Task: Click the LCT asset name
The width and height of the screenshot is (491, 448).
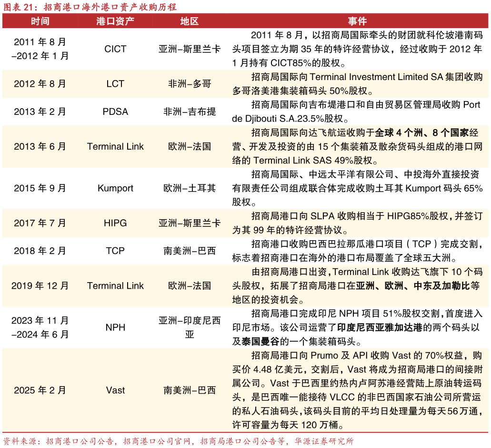Action: [115, 83]
